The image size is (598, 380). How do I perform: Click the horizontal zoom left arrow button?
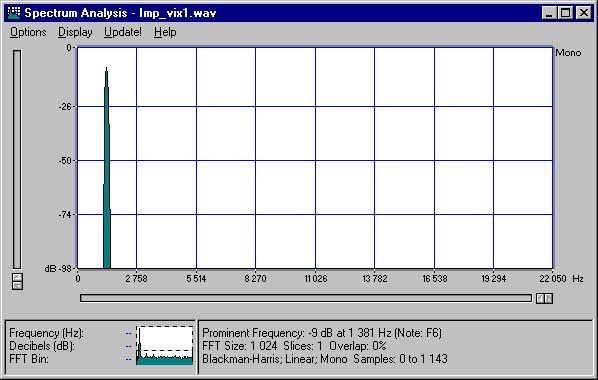coord(540,298)
